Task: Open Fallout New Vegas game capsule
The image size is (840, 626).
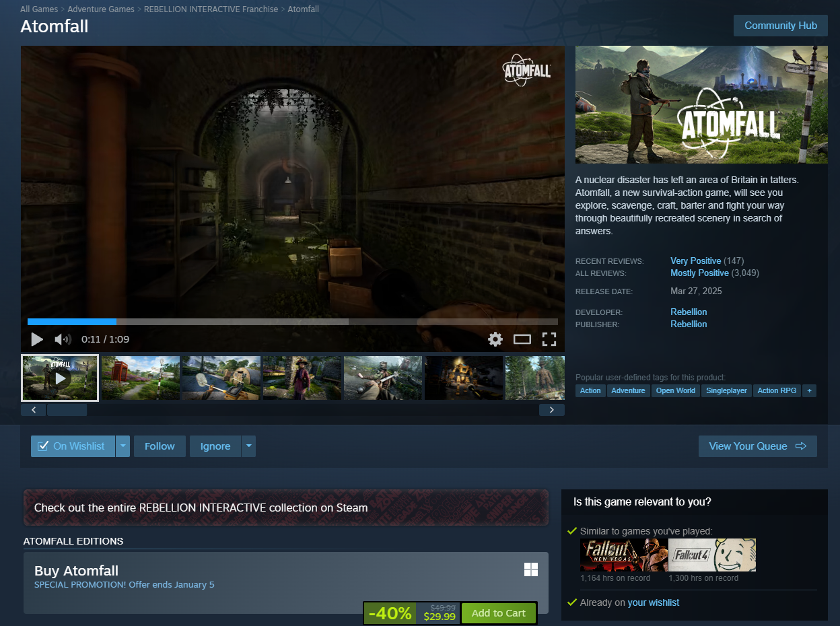Action: 624,555
